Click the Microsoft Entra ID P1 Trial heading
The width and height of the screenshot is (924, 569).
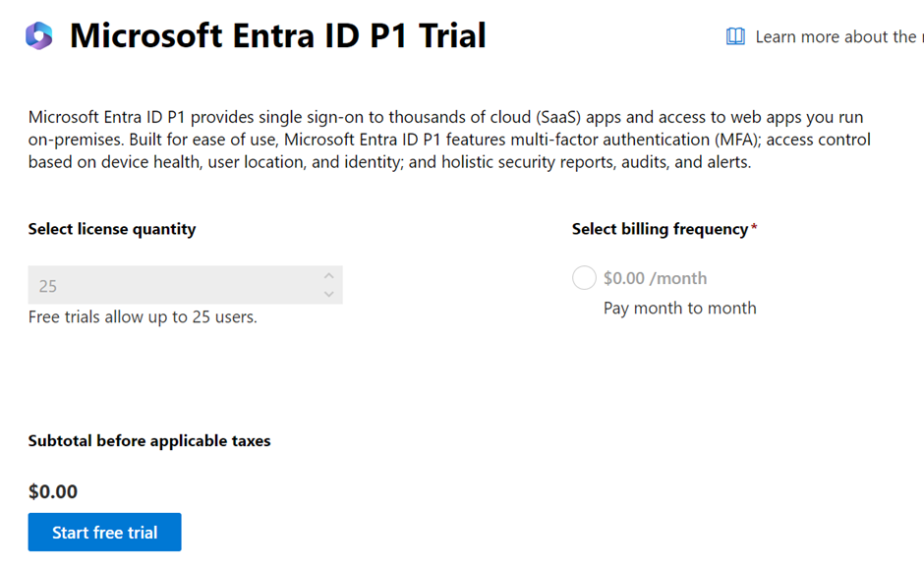tap(277, 35)
